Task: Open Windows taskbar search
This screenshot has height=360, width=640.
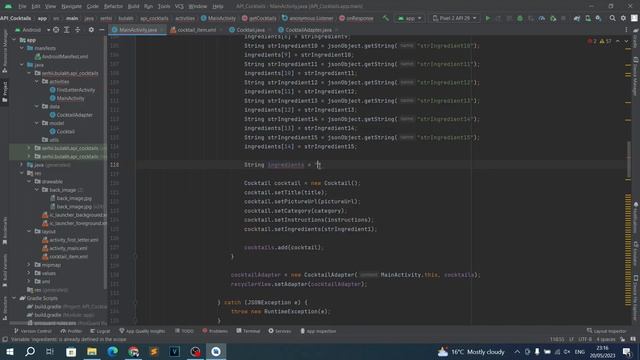Action: click(x=30, y=351)
